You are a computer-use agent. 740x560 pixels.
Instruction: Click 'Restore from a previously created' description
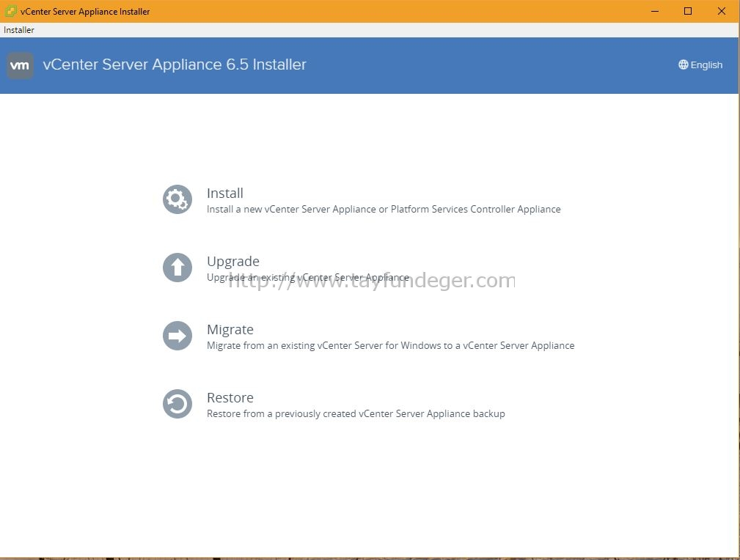356,413
